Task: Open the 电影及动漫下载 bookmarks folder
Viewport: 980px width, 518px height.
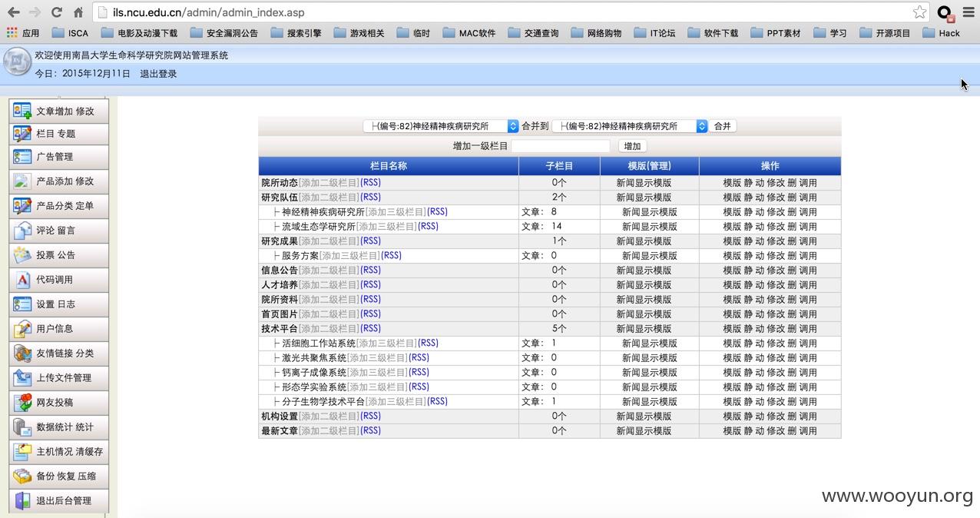Action: tap(139, 33)
